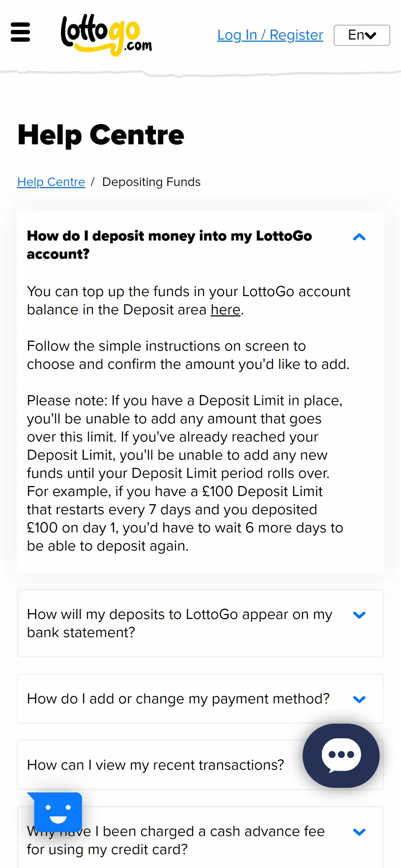The height and width of the screenshot is (868, 401).
Task: Click the Deposit Limit note paragraph
Action: pyautogui.click(x=185, y=473)
